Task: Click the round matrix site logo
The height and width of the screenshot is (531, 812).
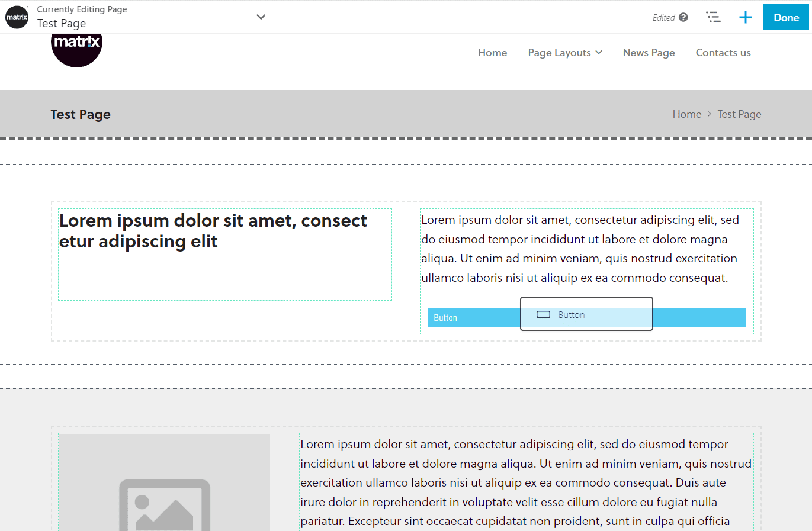Action: (x=76, y=50)
